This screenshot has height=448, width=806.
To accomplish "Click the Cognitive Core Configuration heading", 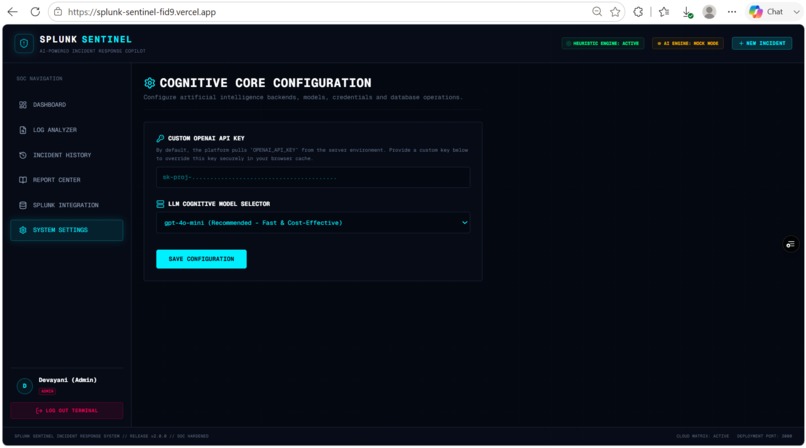I will [265, 83].
